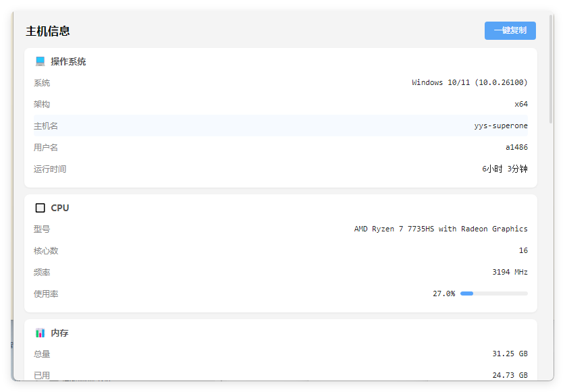Click the frequency value 3194 MHz
This screenshot has width=565, height=392.
coord(510,272)
